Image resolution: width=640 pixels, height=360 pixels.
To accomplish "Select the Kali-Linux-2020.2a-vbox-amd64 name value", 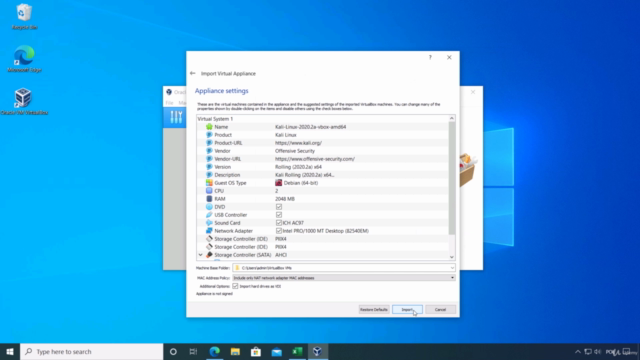I will 310,127.
